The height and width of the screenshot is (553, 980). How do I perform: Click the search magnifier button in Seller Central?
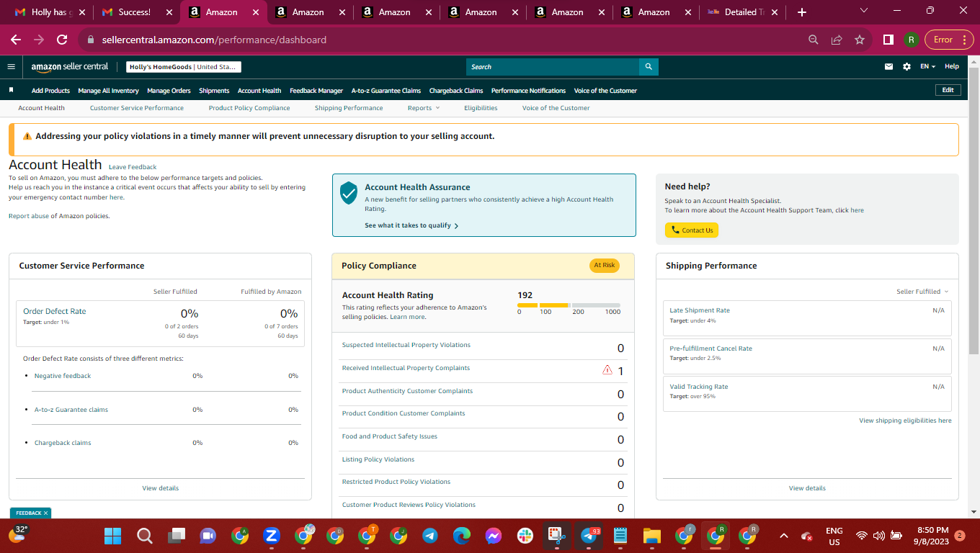tap(649, 66)
